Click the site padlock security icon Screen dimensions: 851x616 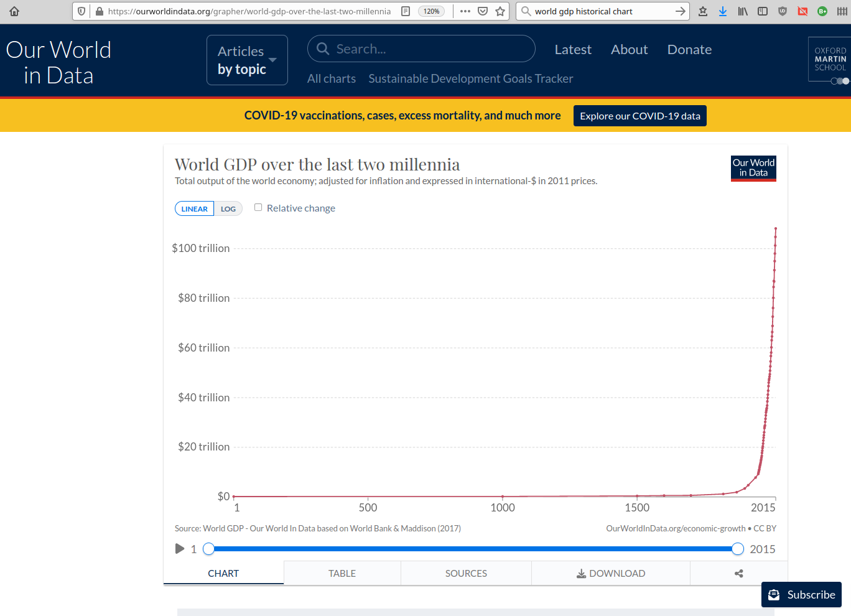(100, 11)
